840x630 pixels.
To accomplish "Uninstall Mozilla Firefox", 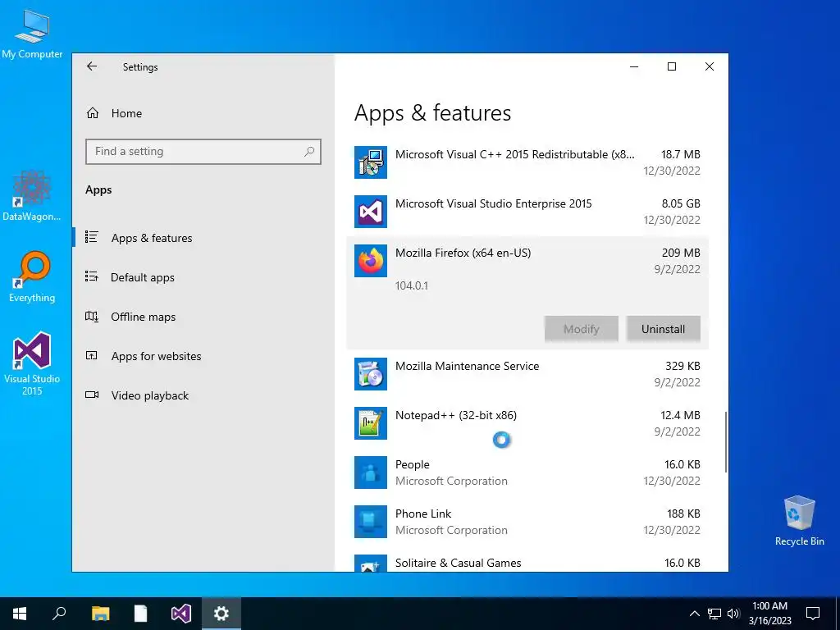I will (663, 329).
